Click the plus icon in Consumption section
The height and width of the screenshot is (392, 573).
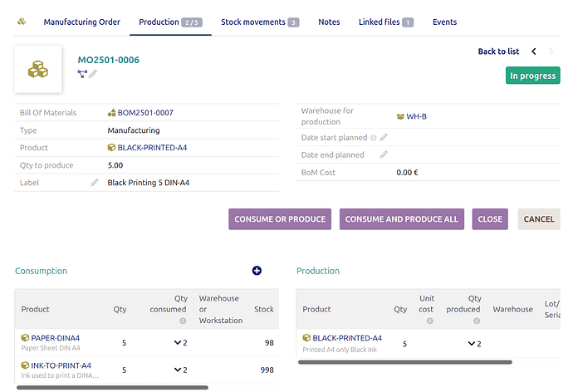point(257,271)
